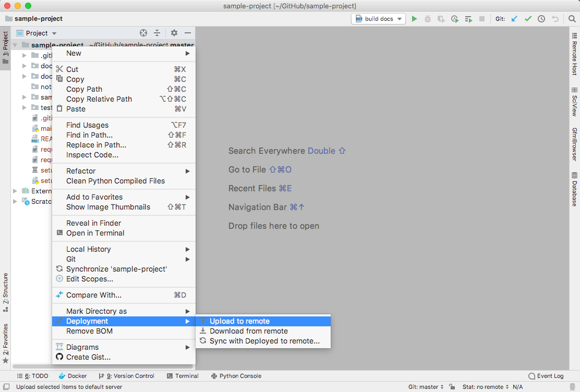Select Sync with Deployed to remote...
This screenshot has width=580, height=392.
pos(263,341)
